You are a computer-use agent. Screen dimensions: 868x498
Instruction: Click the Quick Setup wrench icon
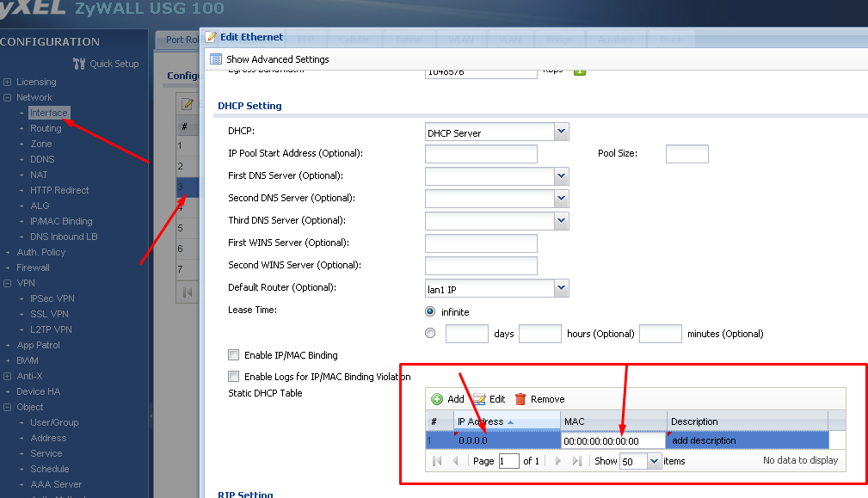click(x=79, y=64)
